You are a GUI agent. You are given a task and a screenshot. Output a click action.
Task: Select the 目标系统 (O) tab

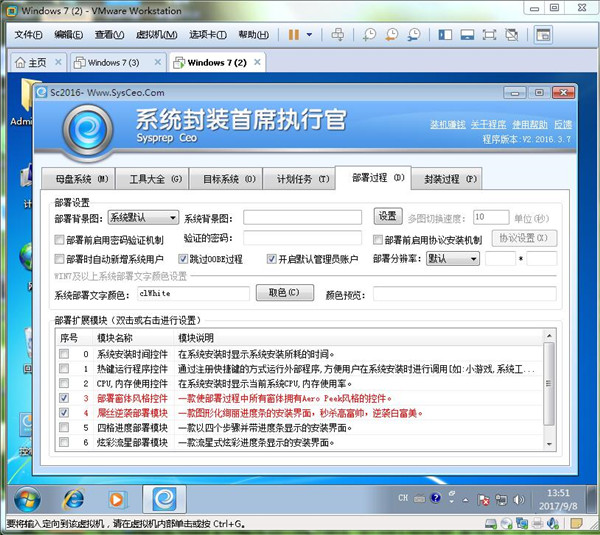coord(226,179)
